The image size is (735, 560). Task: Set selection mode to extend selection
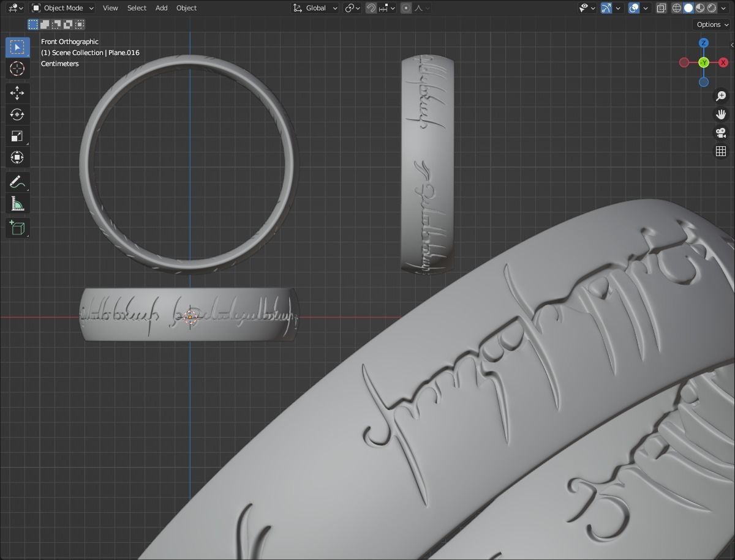pos(45,24)
